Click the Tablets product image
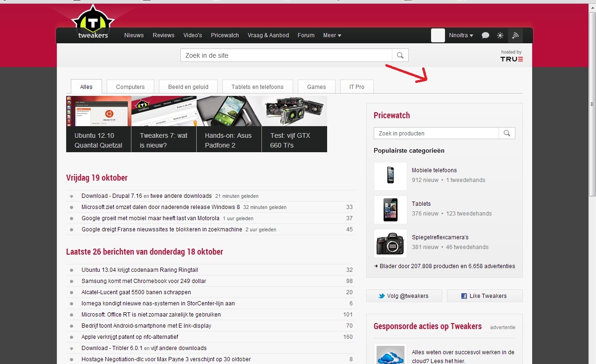This screenshot has height=364, width=596. coord(390,210)
